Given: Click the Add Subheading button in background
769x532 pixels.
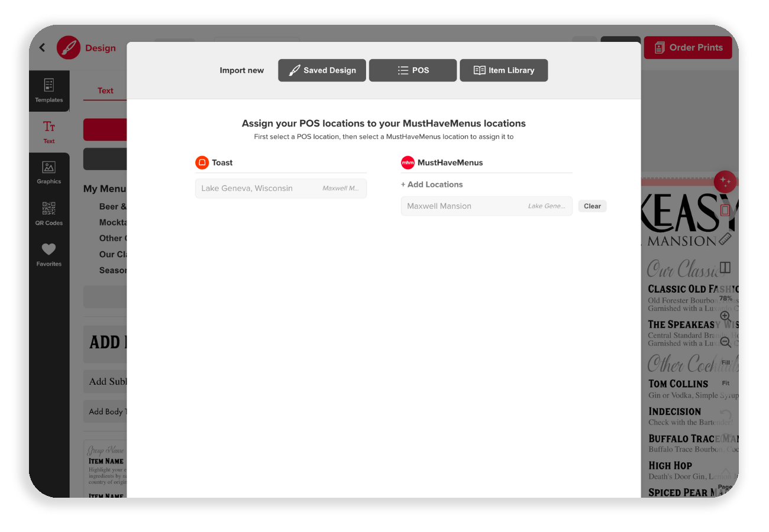Looking at the screenshot, I should coord(105,381).
